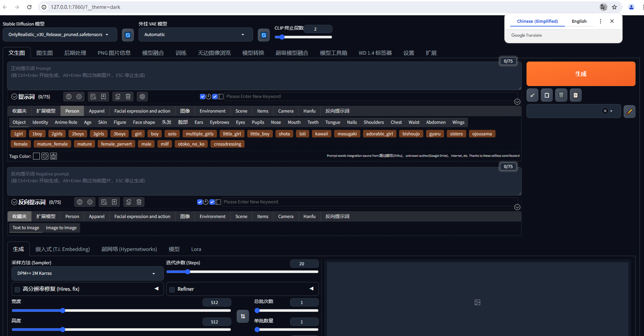Toggle the second blue checkbox in the negative prompt toolbar
Screen dimensions: 644x336
(x=212, y=202)
